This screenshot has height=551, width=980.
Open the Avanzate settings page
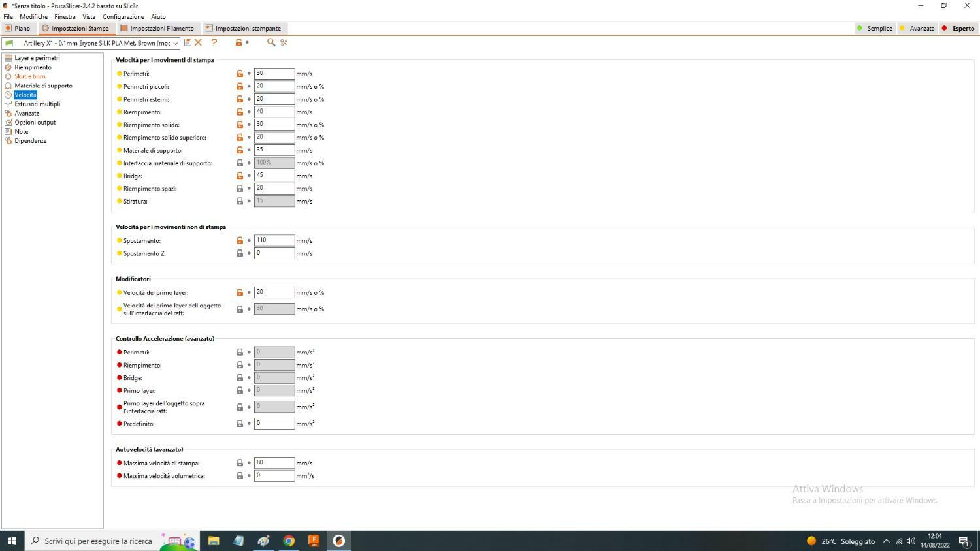(27, 113)
